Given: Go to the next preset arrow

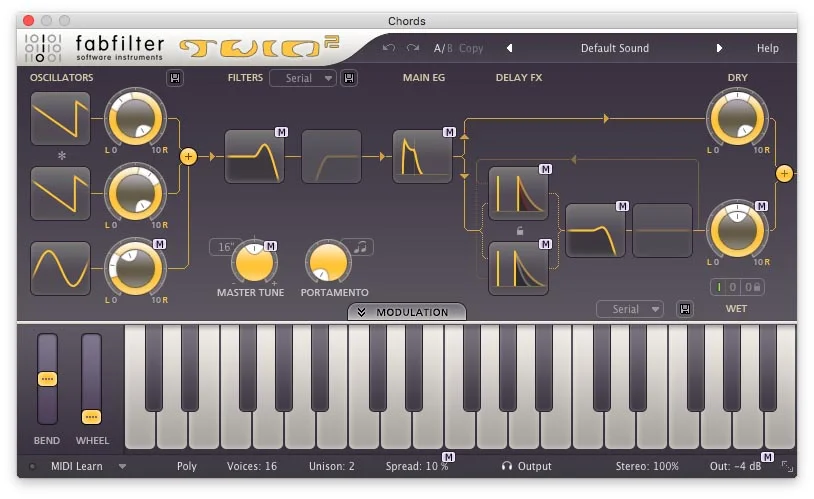Looking at the screenshot, I should pyautogui.click(x=719, y=48).
